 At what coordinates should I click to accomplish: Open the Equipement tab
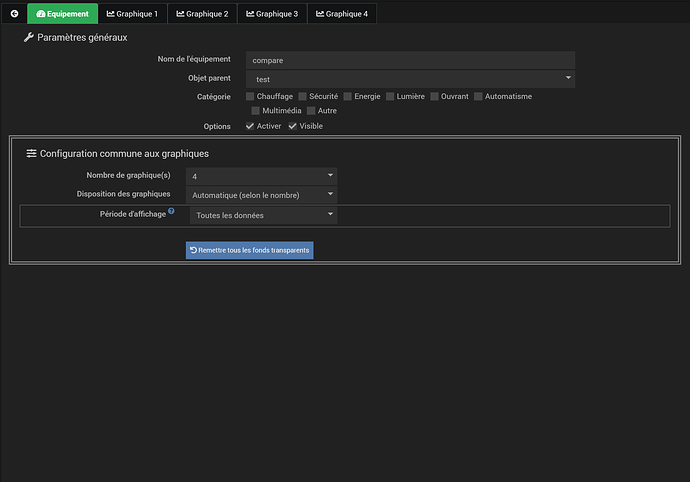(62, 14)
